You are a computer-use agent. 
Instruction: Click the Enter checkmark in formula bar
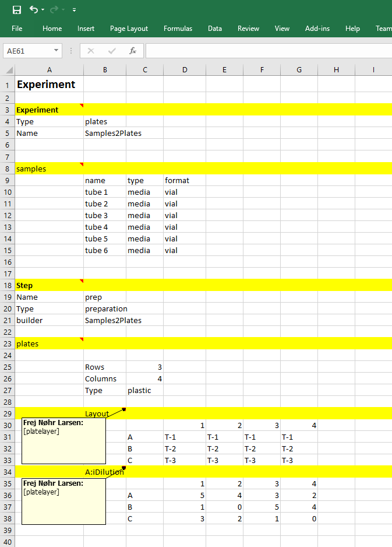pos(112,51)
